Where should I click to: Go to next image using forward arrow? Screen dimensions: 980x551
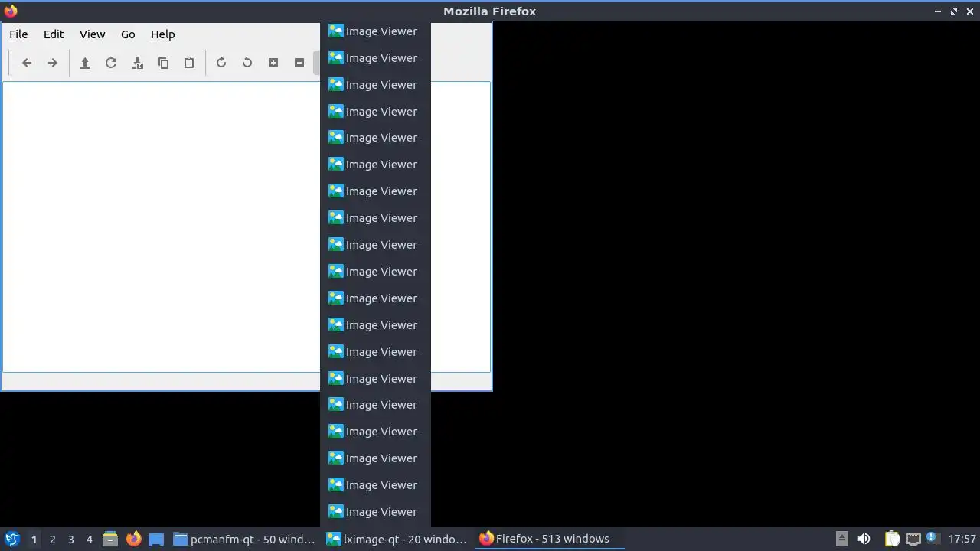53,63
